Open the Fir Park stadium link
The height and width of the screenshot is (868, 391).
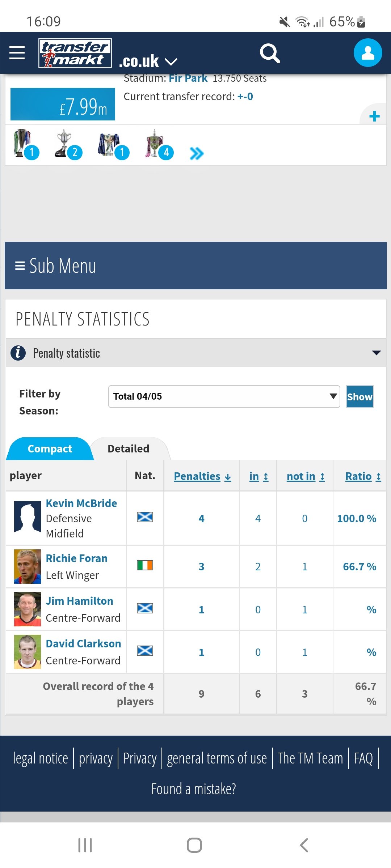[188, 78]
